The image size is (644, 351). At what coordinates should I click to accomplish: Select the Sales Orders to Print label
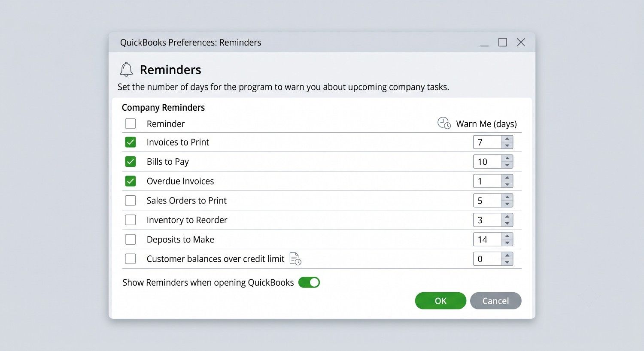tap(186, 200)
